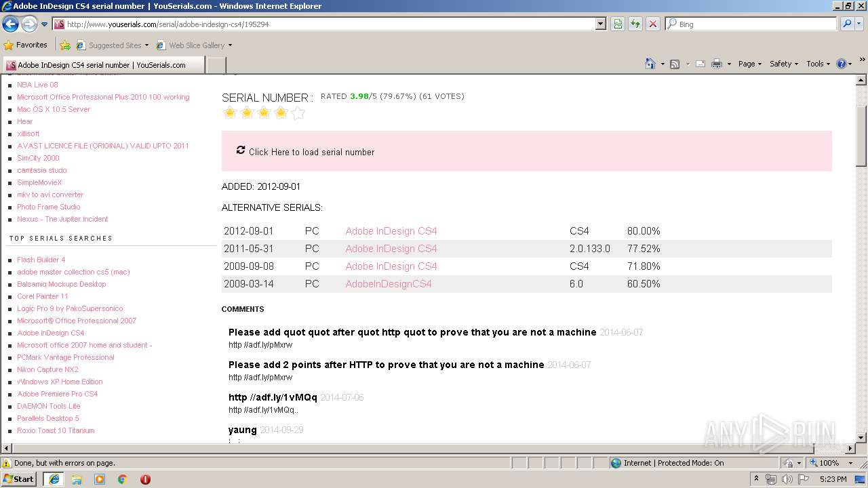Open Mac OS X 10.5 Server link
The height and width of the screenshot is (488, 868).
coord(54,109)
